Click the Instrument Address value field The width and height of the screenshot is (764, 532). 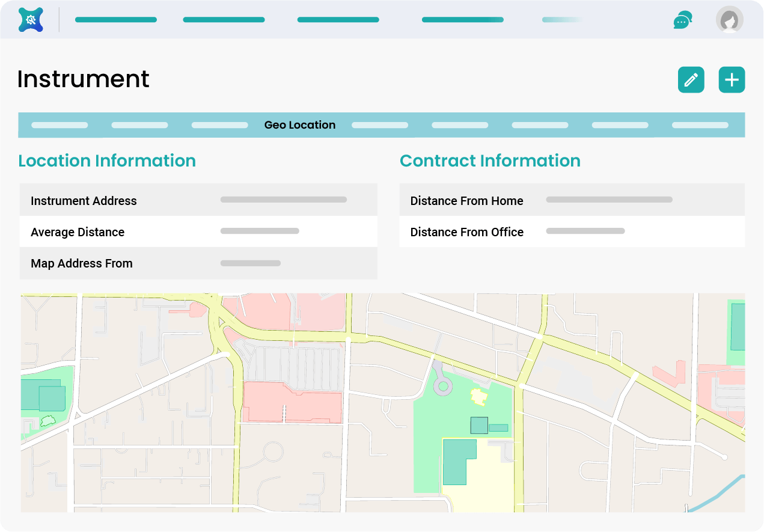click(x=283, y=200)
